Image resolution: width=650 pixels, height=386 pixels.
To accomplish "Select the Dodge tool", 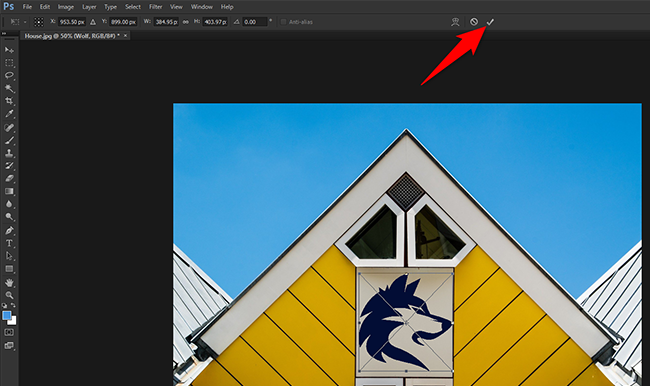I will pos(9,217).
